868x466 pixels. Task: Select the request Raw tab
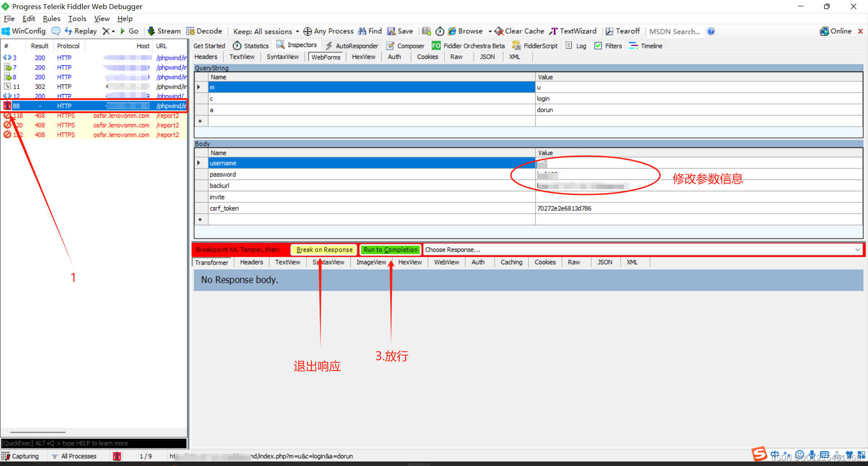456,57
